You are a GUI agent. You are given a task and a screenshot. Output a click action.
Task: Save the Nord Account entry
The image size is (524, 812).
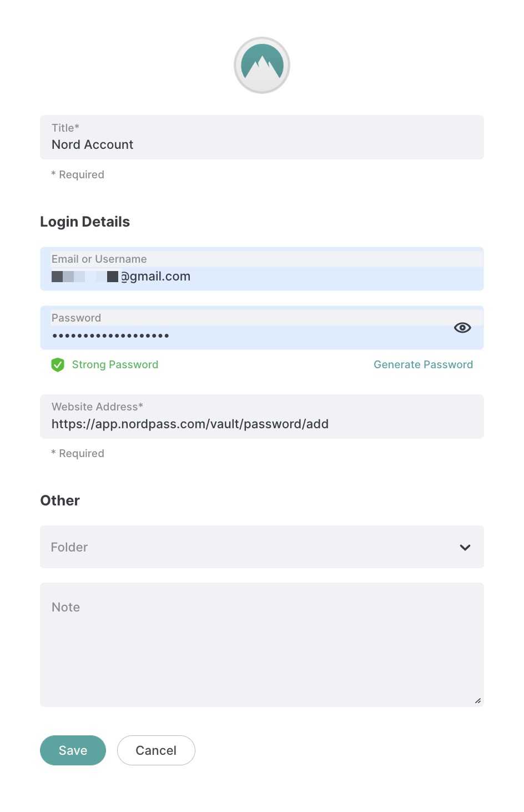(73, 750)
